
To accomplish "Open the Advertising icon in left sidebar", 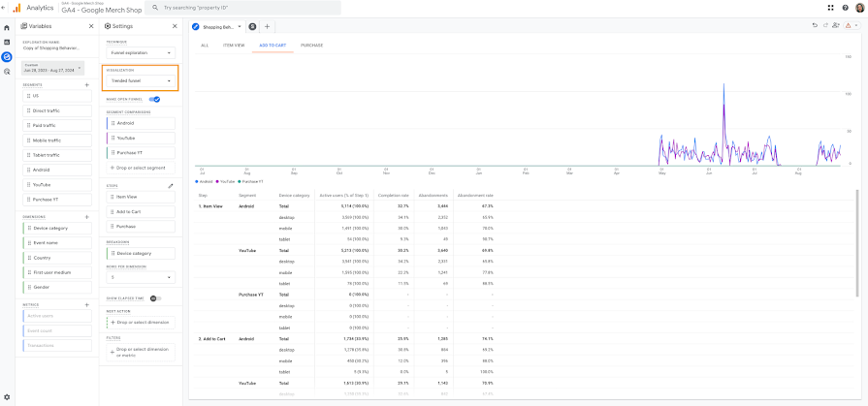I will (x=7, y=72).
